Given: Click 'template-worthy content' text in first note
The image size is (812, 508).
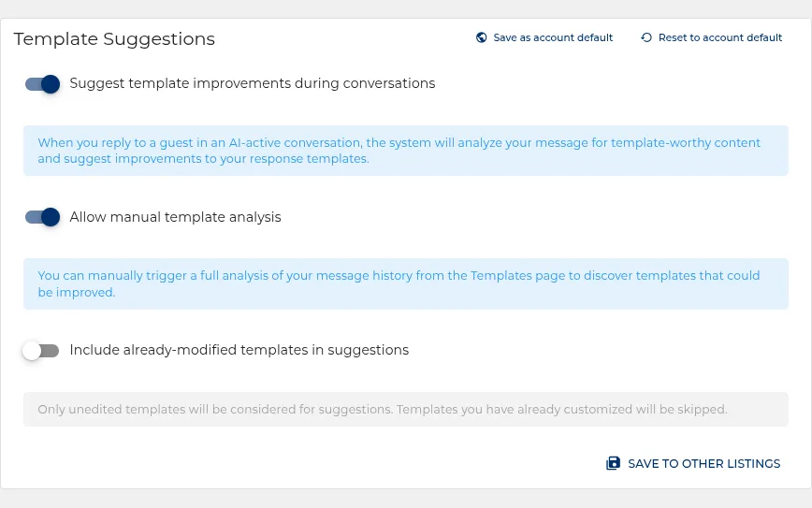Looking at the screenshot, I should point(686,143).
